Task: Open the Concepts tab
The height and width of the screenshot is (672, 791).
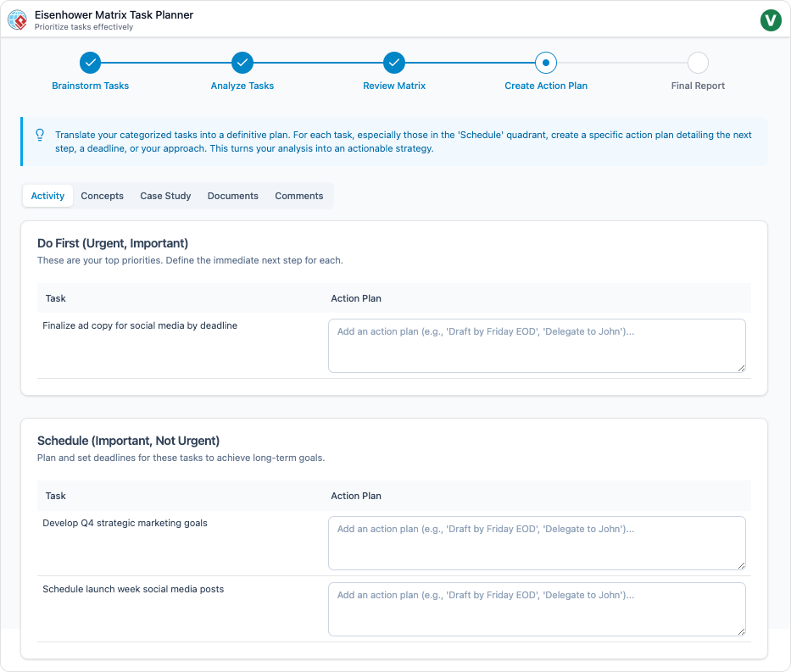Action: pos(103,196)
